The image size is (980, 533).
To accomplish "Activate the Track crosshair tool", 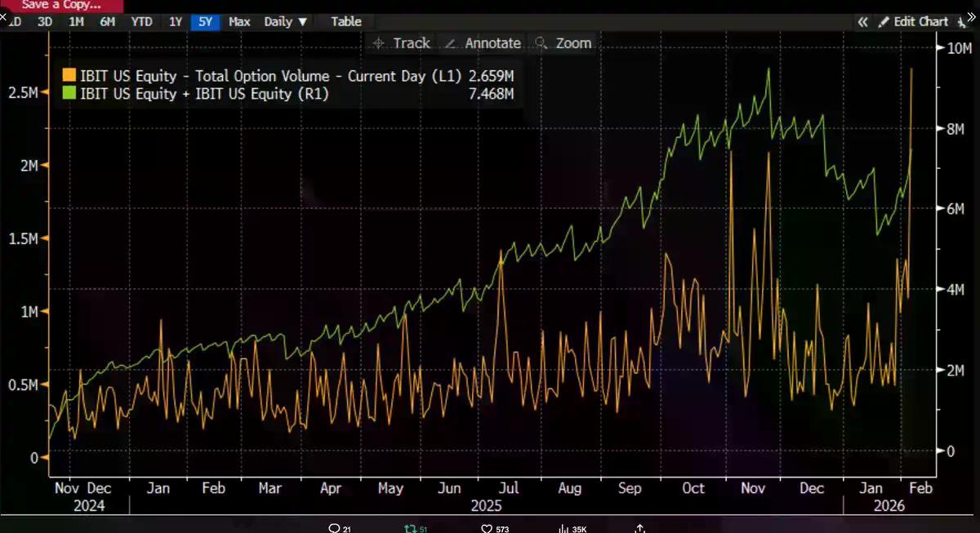I will click(400, 43).
